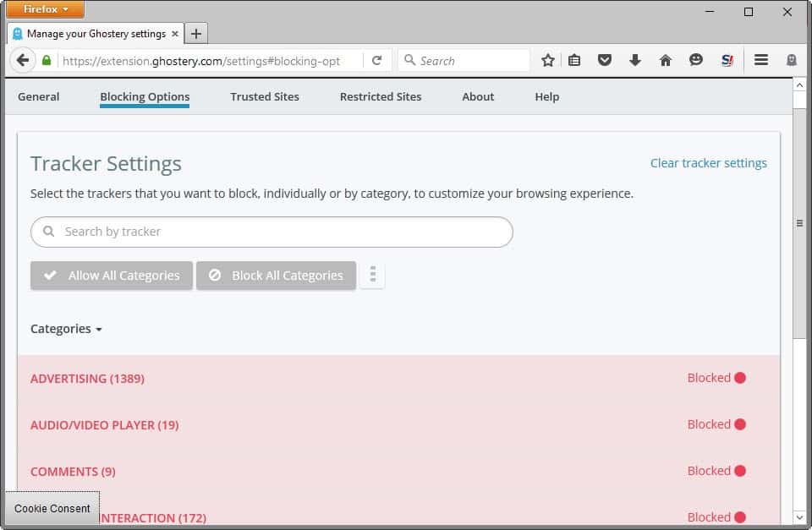Click the vertical scrollbar thumb
The height and width of the screenshot is (530, 812).
click(799, 224)
